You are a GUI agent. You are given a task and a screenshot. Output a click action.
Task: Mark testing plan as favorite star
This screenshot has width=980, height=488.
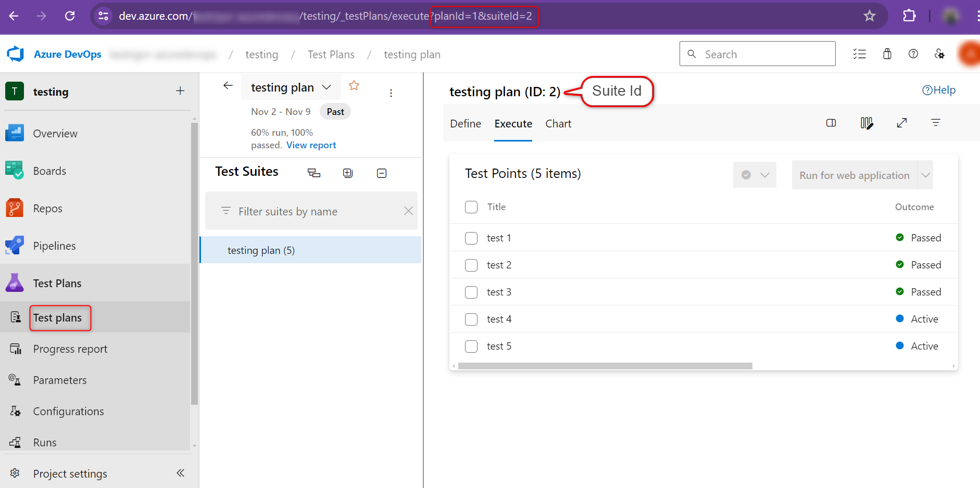coord(354,86)
